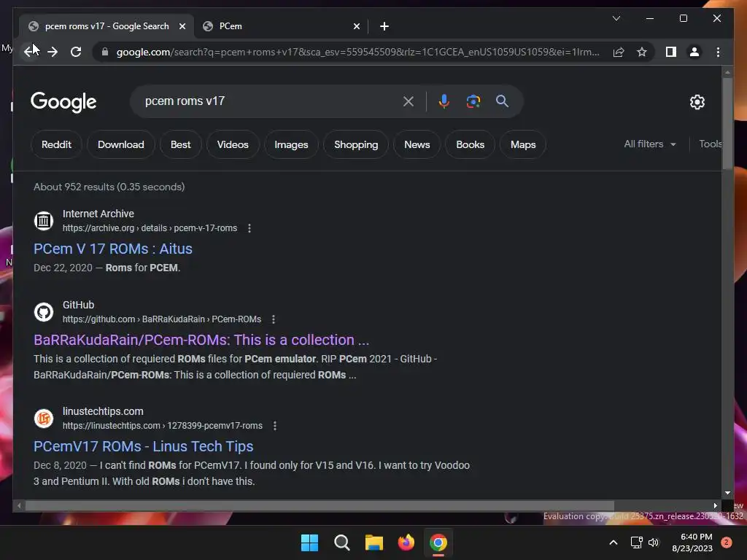
Task: Clear the search query with the X
Action: [x=409, y=101]
